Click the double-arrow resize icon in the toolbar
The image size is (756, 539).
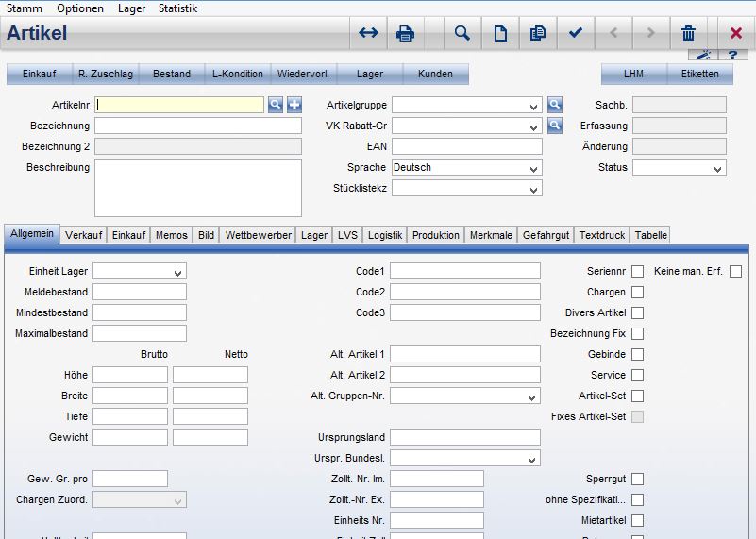[368, 33]
